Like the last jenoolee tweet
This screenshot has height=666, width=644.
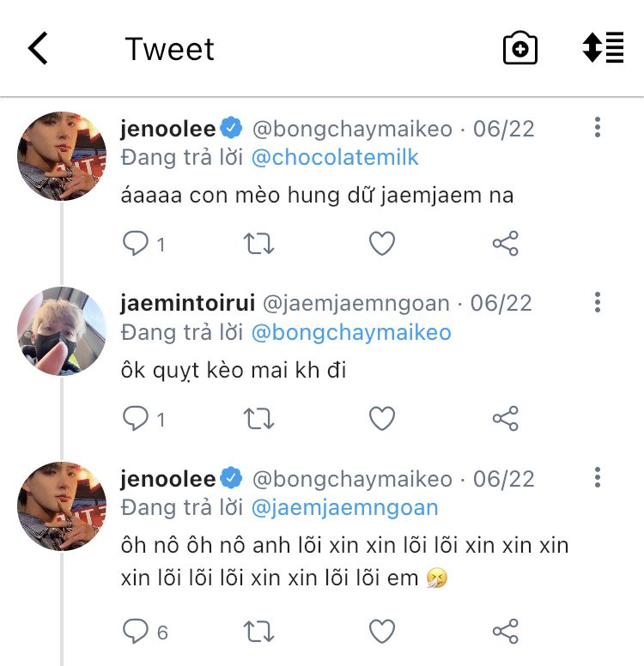[x=381, y=632]
